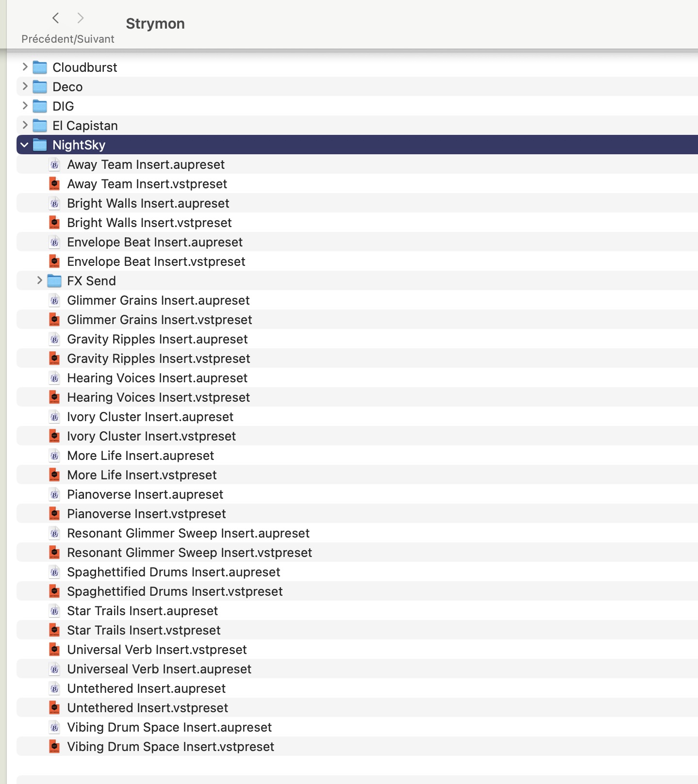Select 'Gravity Ripples Insert.aupreset' file name

[157, 339]
